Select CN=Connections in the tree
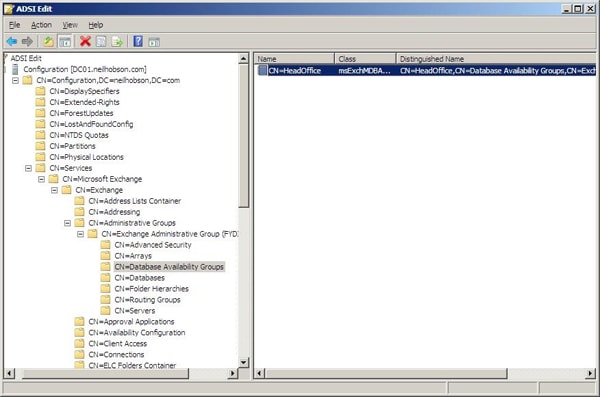The image size is (600, 397). click(116, 355)
